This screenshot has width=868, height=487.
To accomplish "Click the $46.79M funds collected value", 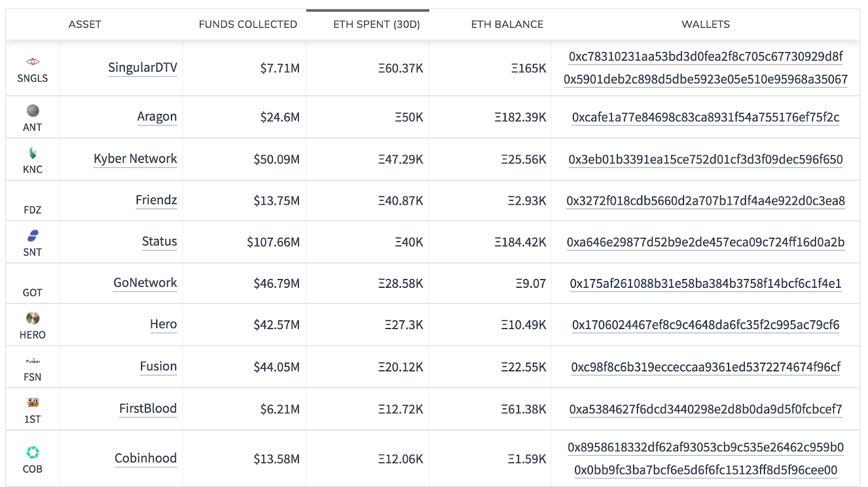I will coord(277,283).
